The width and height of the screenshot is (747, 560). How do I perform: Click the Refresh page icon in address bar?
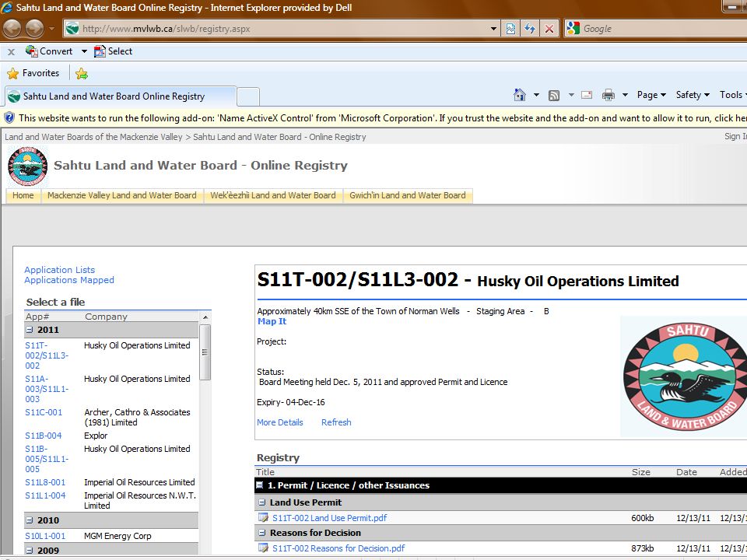[530, 29]
